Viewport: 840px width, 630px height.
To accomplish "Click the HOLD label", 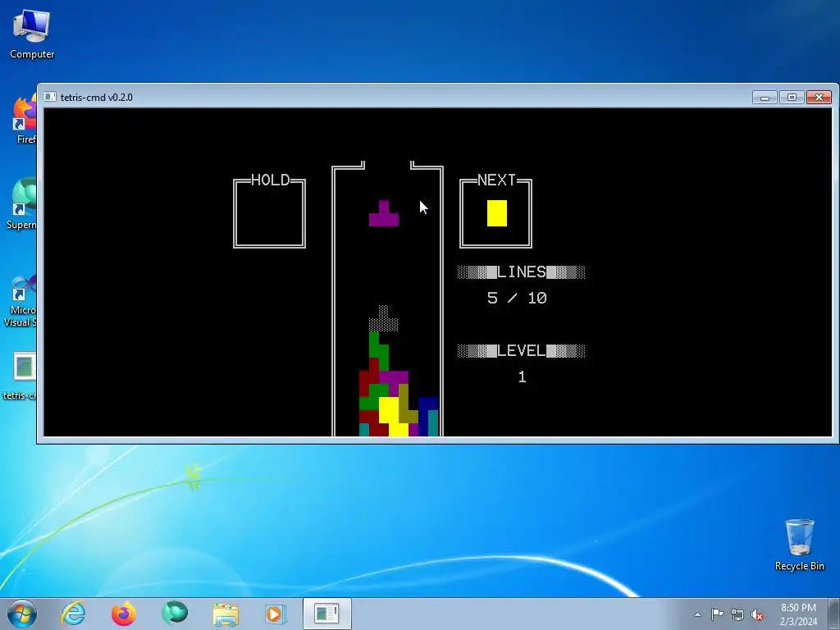I will click(x=270, y=180).
